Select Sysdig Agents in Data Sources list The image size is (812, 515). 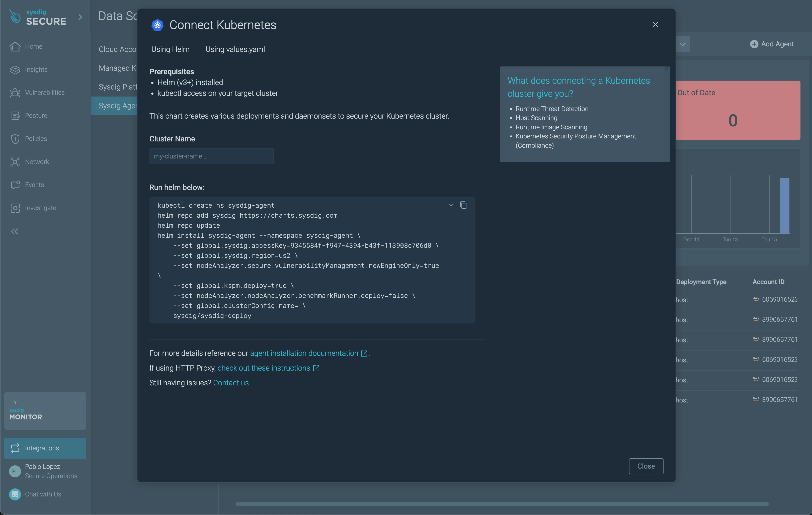point(115,106)
